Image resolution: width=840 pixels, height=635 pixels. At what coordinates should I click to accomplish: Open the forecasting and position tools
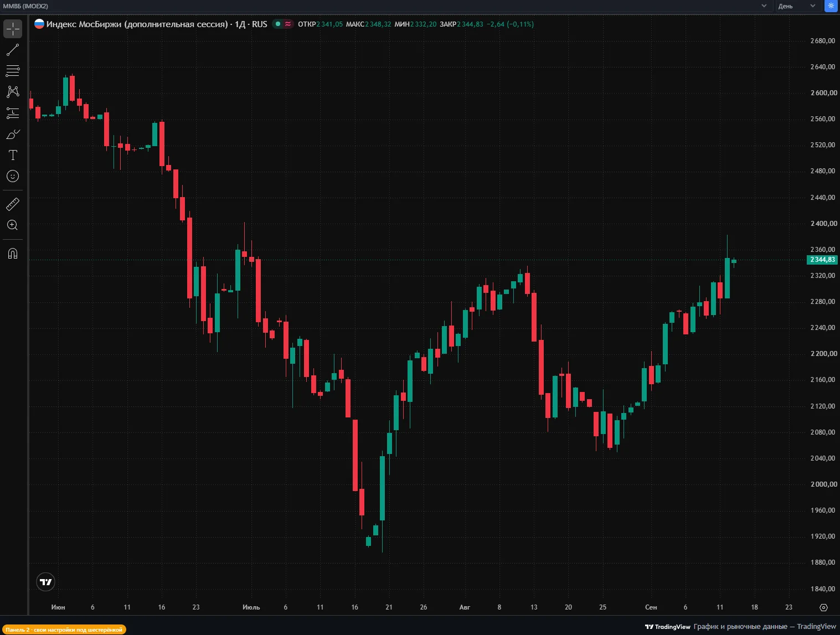13,113
